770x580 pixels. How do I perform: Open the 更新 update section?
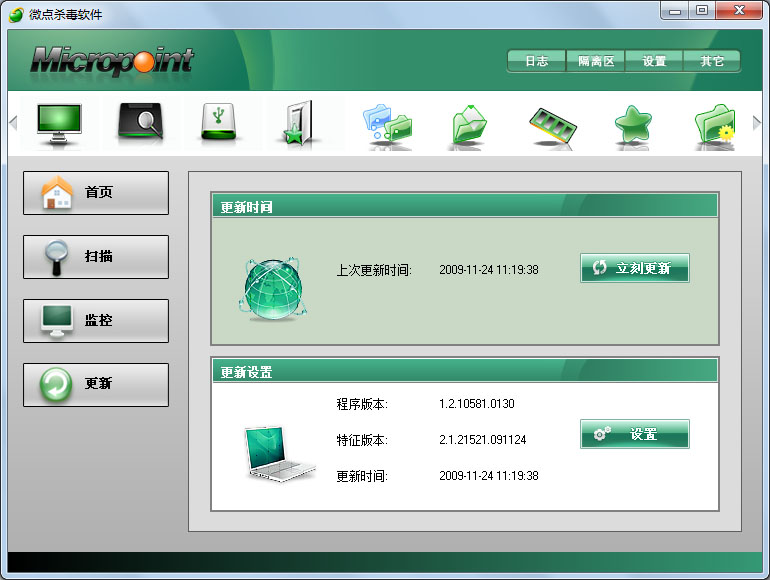point(96,385)
